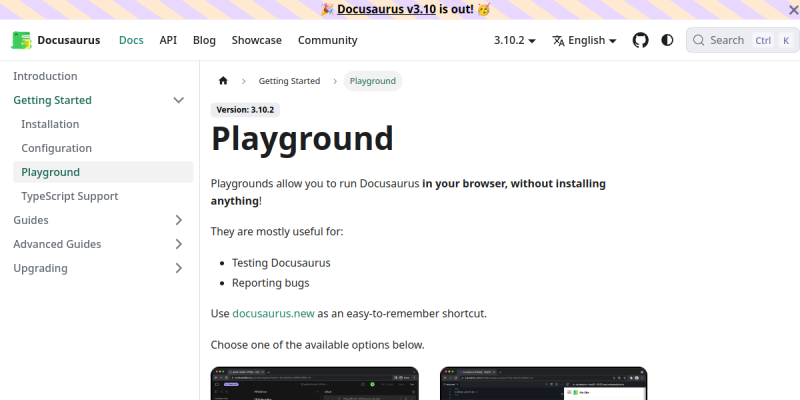The width and height of the screenshot is (800, 400).
Task: Expand the Advanced Guides category arrow
Action: coord(179,244)
